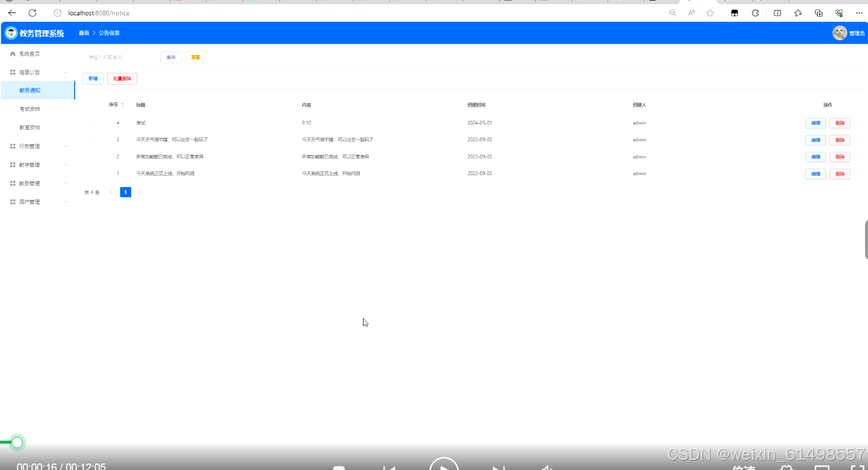Screen dimensions: 868x470
Task: Click the 用户管理 sidebar icon
Action: [12, 201]
